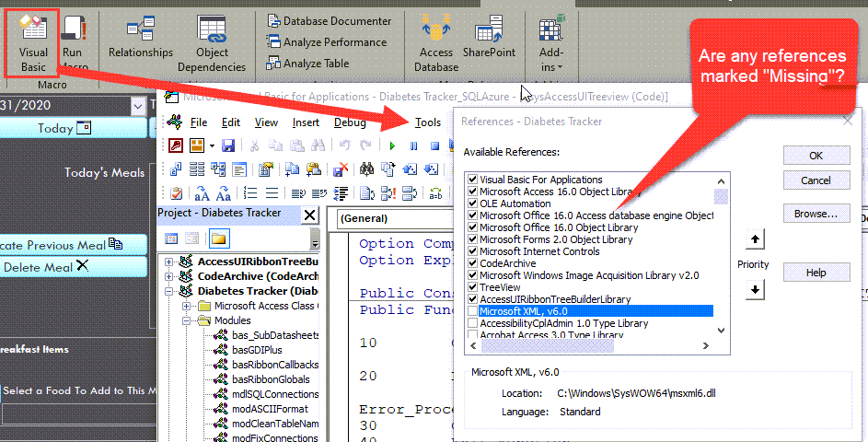Screen dimensions: 868x442
Task: Open the VBA Debug menu
Action: [x=350, y=122]
